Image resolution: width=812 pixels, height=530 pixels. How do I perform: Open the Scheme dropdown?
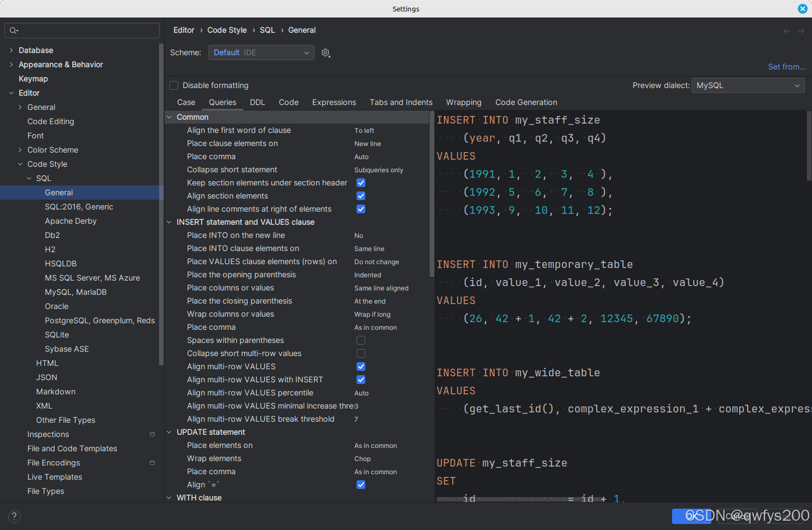click(x=261, y=53)
